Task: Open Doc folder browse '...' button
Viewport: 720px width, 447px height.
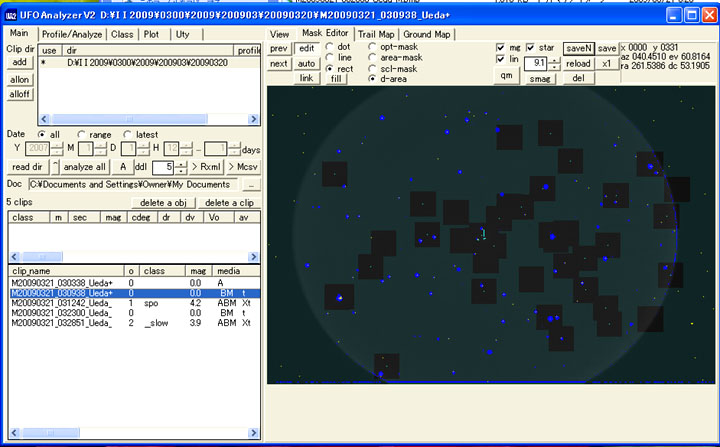Action: [251, 184]
